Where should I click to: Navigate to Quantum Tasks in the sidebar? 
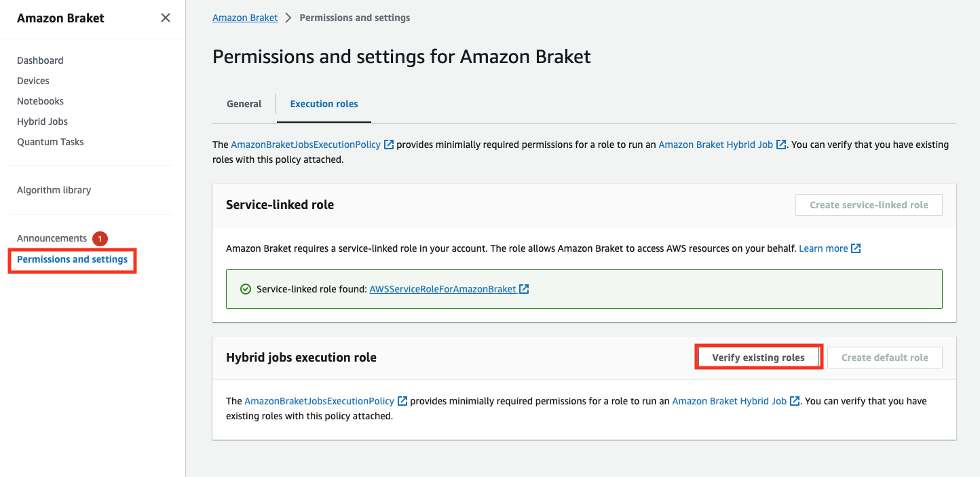click(50, 141)
